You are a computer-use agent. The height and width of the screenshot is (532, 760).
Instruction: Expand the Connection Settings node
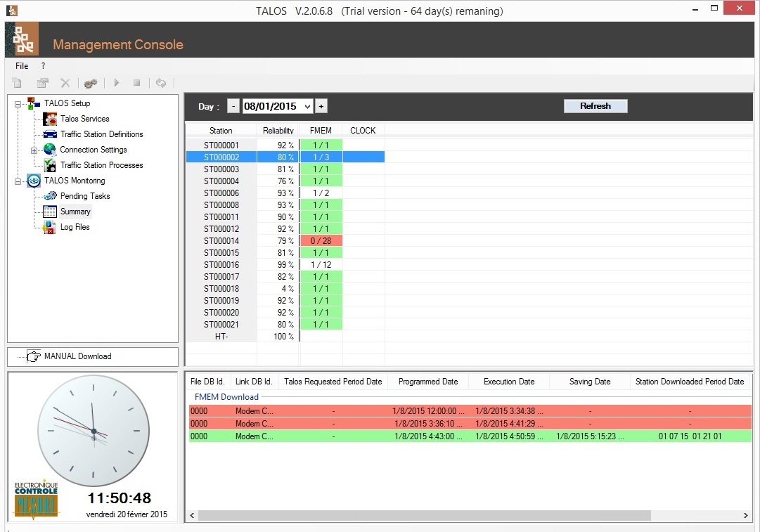[34, 150]
